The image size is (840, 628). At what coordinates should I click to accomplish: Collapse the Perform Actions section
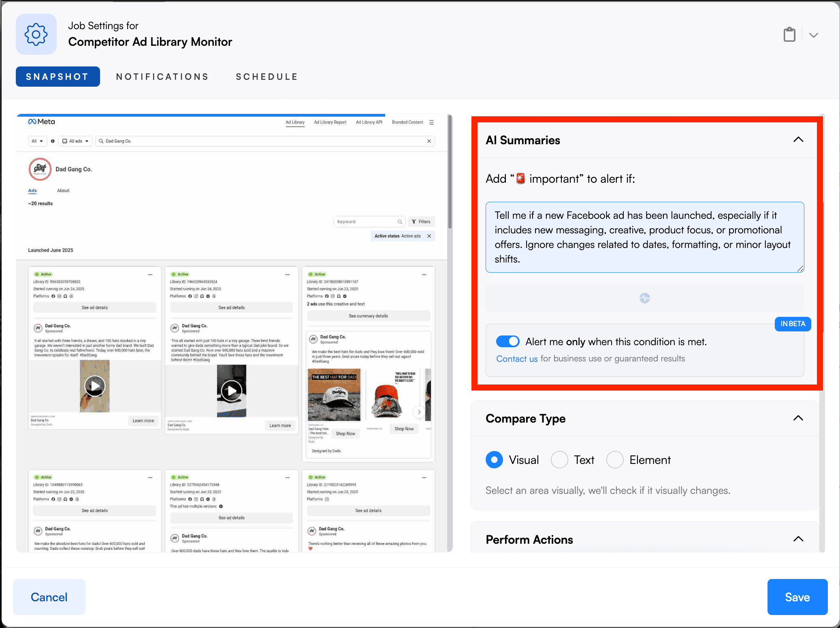pos(798,539)
